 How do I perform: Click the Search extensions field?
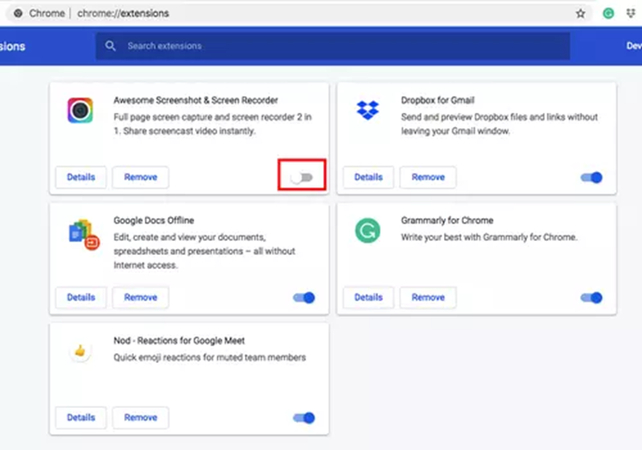click(x=340, y=46)
